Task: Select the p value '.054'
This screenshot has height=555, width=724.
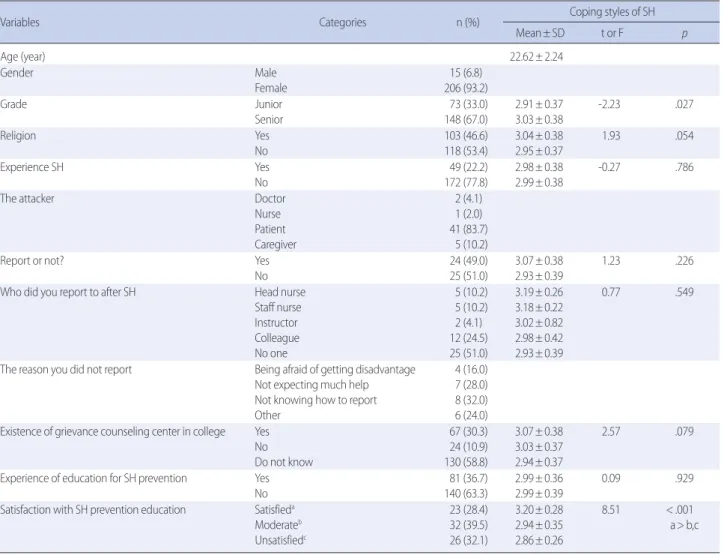Action: 684,136
